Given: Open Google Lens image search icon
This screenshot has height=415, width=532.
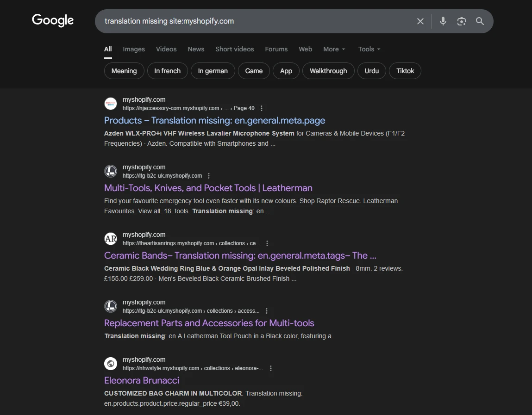Looking at the screenshot, I should tap(462, 21).
